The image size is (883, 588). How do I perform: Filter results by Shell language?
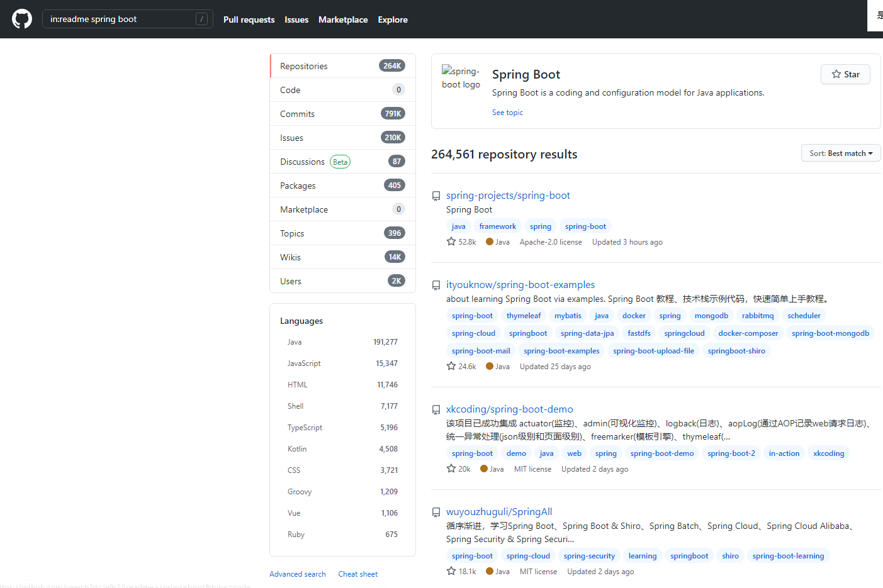coord(342,406)
